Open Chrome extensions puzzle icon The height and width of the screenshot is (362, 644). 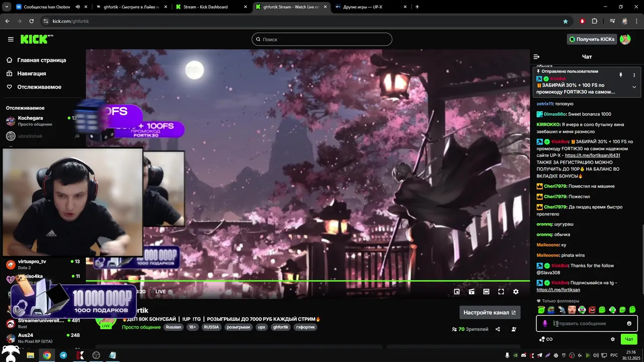[595, 21]
